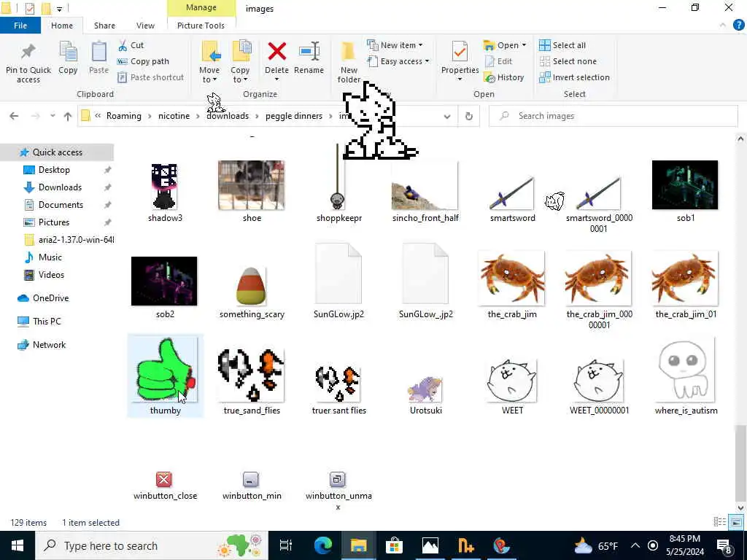This screenshot has height=560, width=747.
Task: Select the Urotsuki image
Action: 425,394
